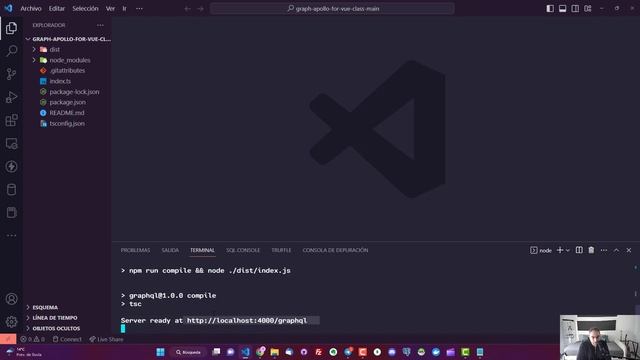Open the lightning bolt extension icon
Screen dimensions: 640x360
coord(11,166)
